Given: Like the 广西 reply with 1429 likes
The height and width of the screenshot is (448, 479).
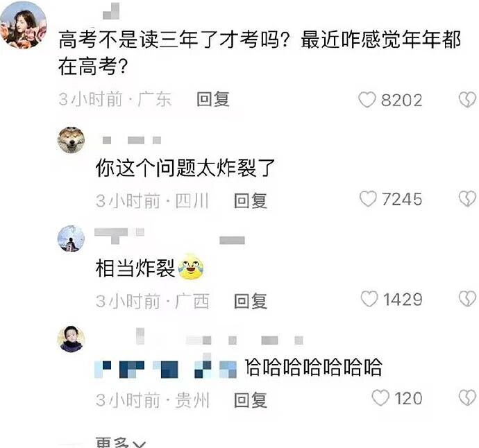Looking at the screenshot, I should [x=369, y=299].
